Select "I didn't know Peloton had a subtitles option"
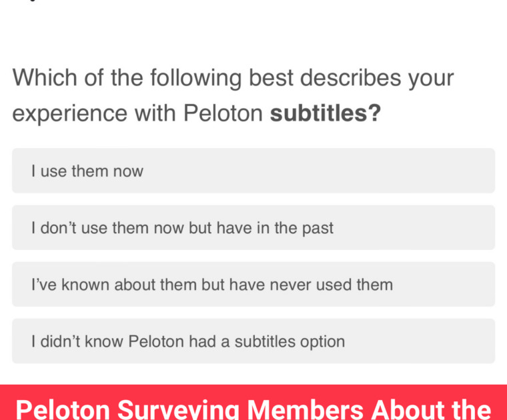Viewport: 507px width, 420px height. pyautogui.click(x=253, y=341)
